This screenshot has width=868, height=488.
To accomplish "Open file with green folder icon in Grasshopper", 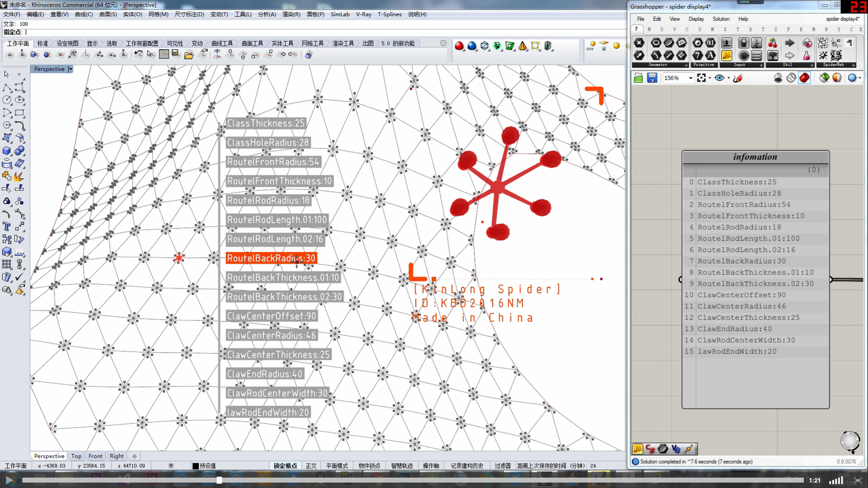I will coord(638,78).
